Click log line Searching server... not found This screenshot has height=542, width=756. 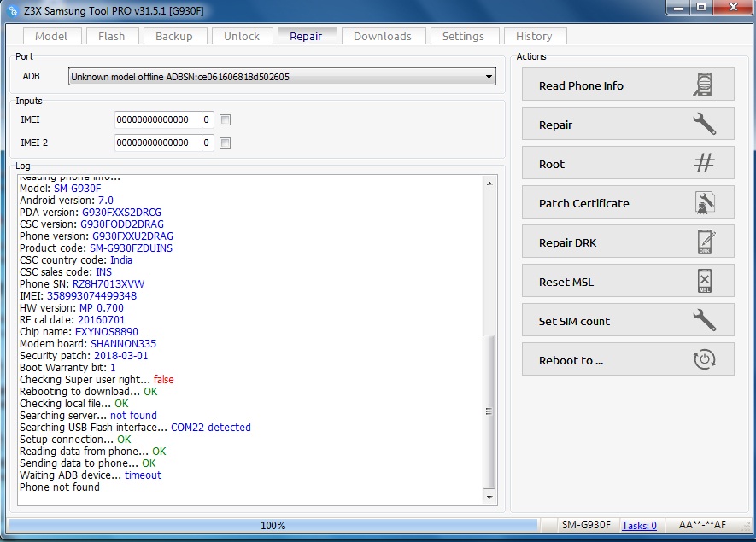(88, 416)
